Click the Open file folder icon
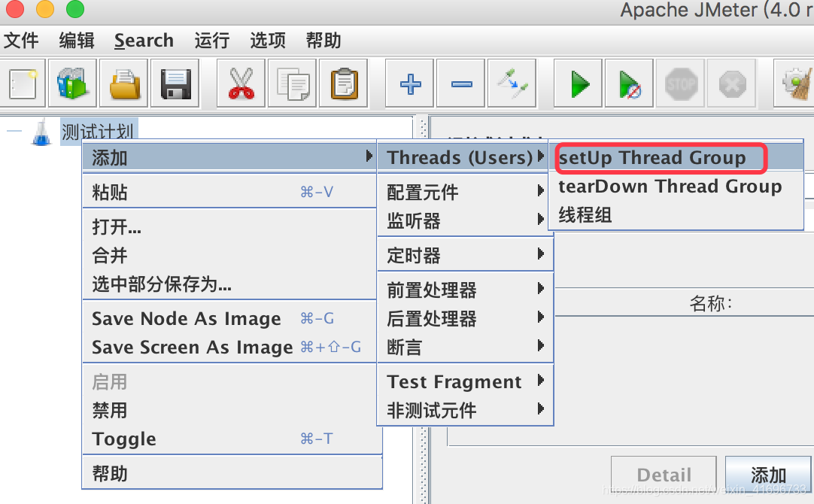The image size is (814, 504). [x=123, y=83]
